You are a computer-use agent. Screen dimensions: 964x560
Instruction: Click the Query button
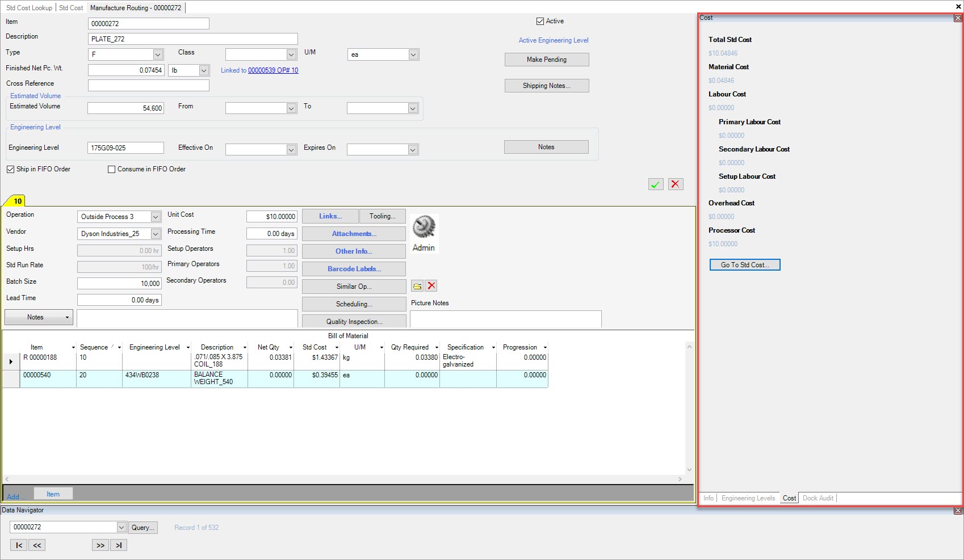point(142,528)
